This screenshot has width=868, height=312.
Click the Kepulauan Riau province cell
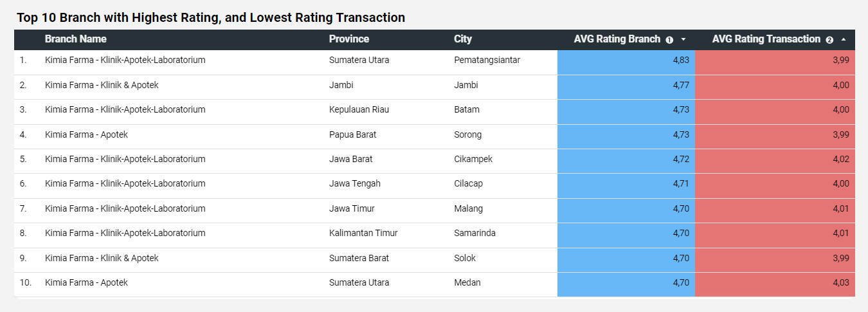359,110
